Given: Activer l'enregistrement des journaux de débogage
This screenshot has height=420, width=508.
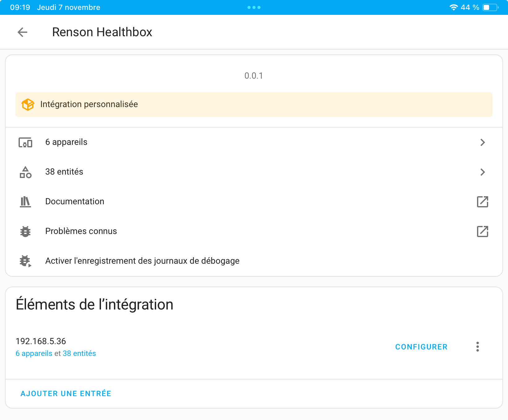Looking at the screenshot, I should (x=254, y=261).
